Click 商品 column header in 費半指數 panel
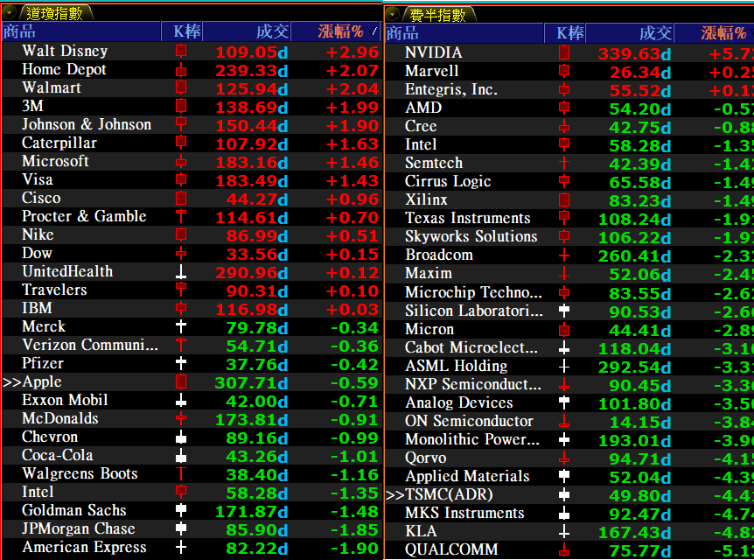Image resolution: width=754 pixels, height=560 pixels. pos(464,33)
